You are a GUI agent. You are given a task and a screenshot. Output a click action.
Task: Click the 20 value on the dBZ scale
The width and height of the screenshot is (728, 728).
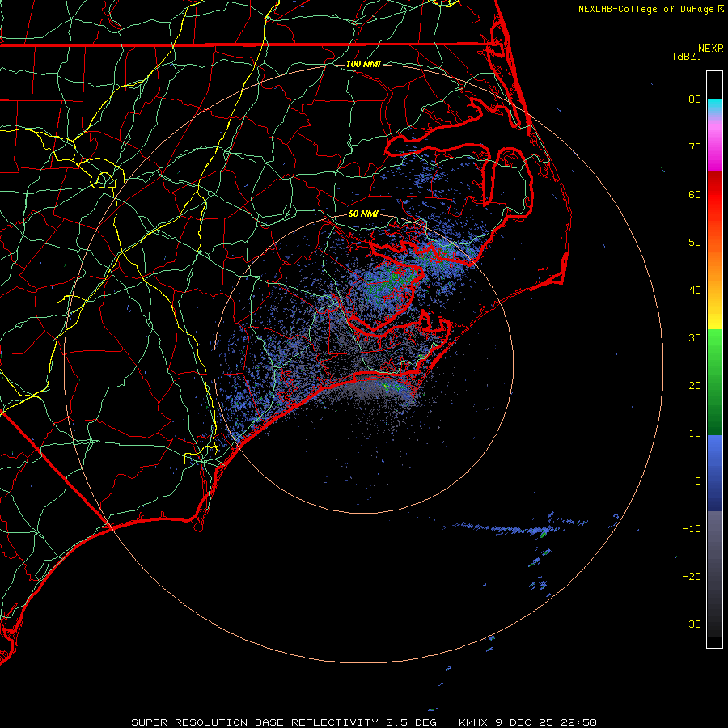[x=695, y=385]
